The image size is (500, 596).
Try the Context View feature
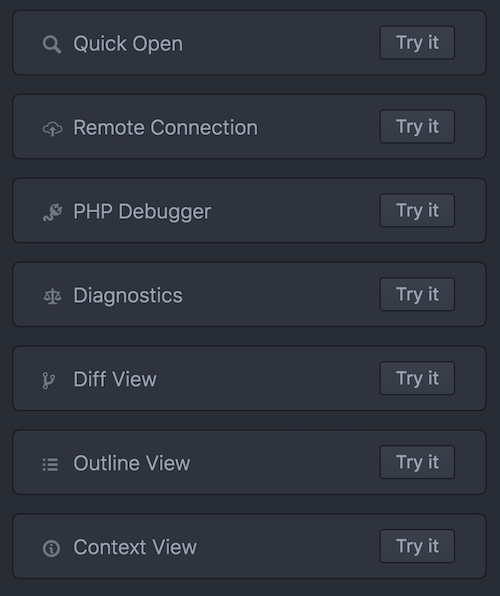[417, 546]
